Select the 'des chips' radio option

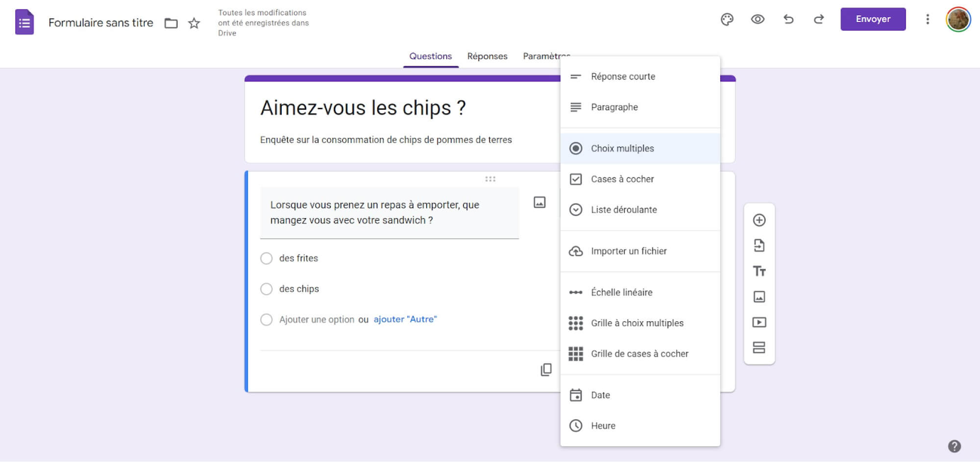click(x=267, y=289)
